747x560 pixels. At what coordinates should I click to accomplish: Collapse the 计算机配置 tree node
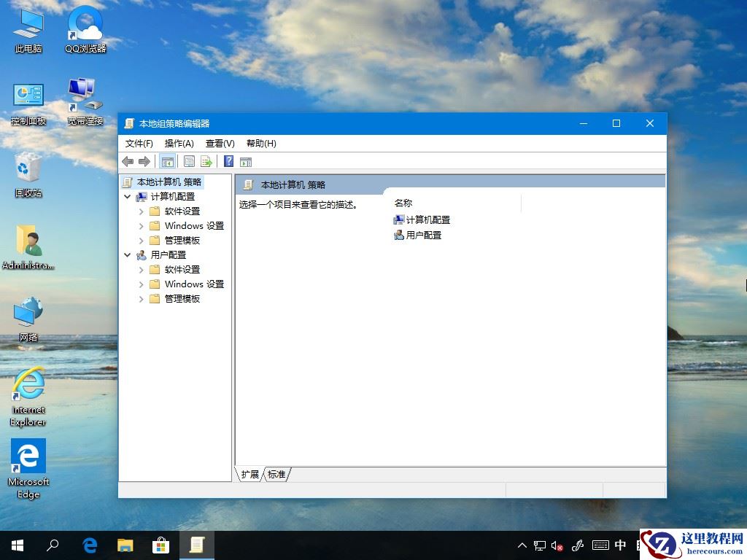[x=127, y=196]
